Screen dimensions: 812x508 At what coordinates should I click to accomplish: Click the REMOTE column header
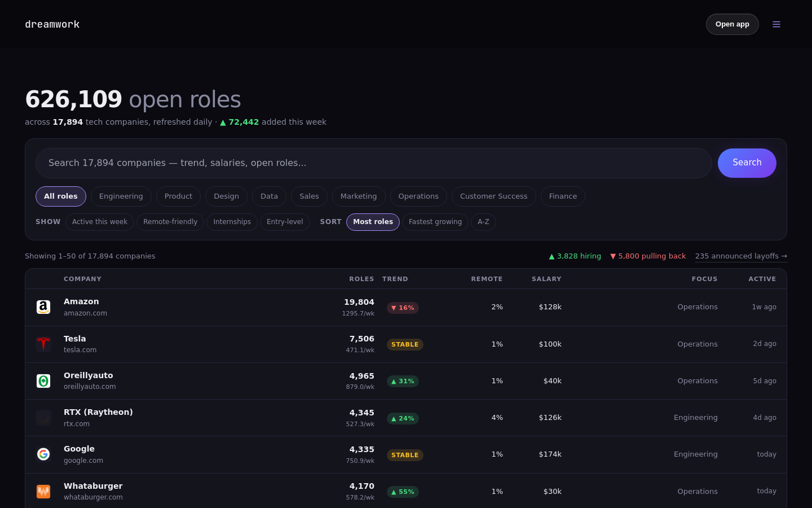pos(487,279)
